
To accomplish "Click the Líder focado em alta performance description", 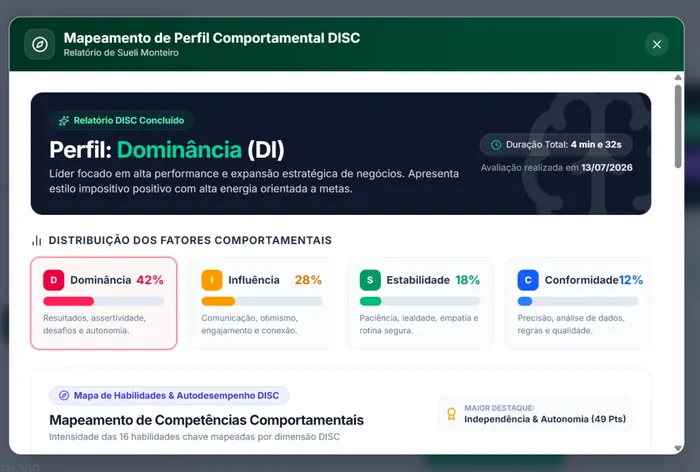I will (x=254, y=181).
